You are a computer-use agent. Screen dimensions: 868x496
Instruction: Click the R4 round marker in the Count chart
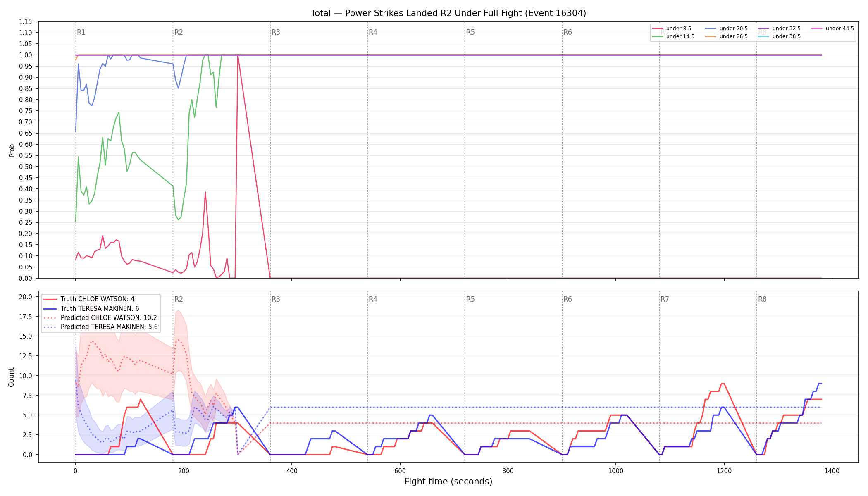click(373, 299)
